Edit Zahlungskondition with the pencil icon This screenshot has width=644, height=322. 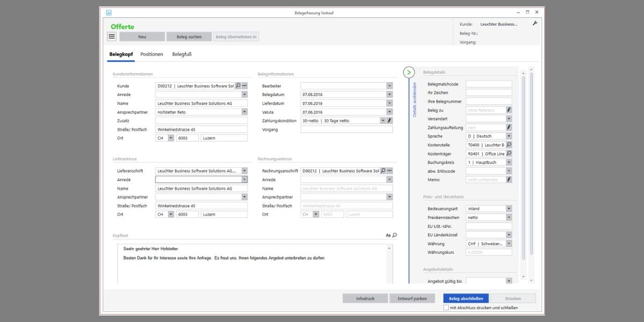(390, 121)
